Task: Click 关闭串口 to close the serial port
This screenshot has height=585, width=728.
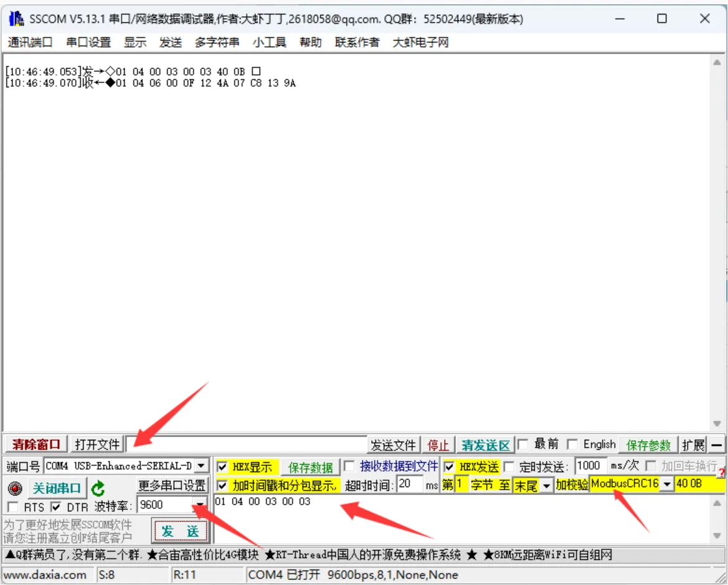Action: pos(56,487)
